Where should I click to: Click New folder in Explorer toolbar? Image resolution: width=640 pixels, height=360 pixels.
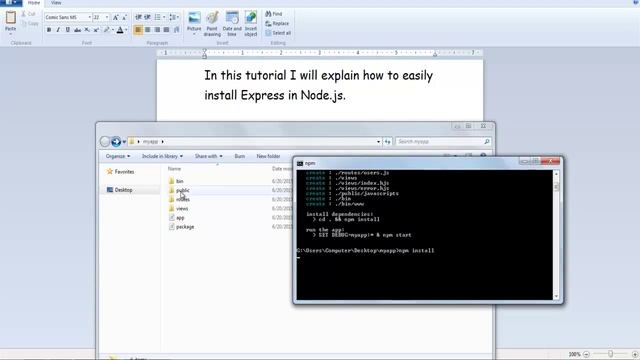tap(268, 156)
